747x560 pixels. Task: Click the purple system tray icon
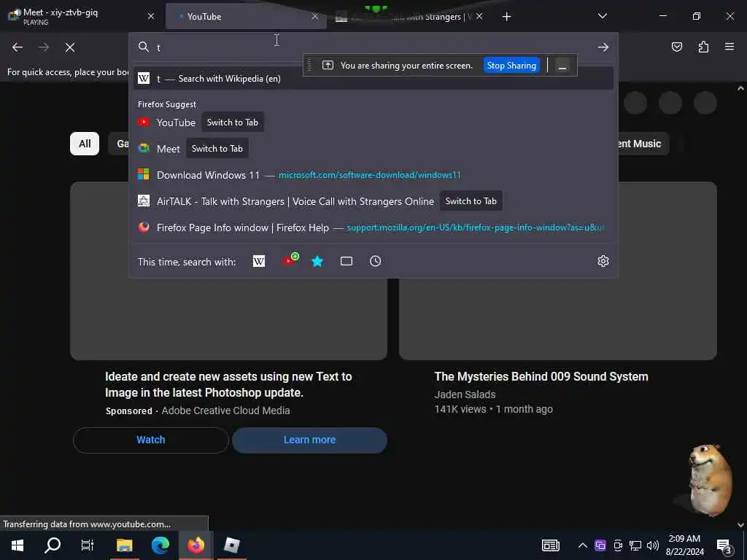[600, 545]
